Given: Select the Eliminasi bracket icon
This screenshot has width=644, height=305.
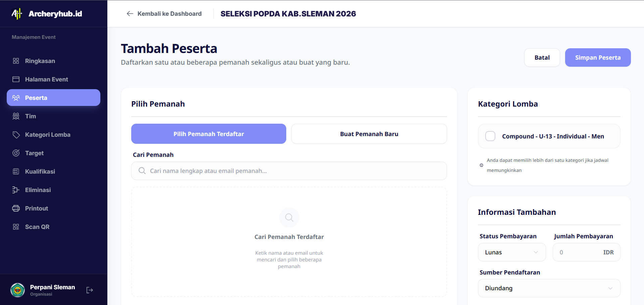Looking at the screenshot, I should [x=16, y=190].
